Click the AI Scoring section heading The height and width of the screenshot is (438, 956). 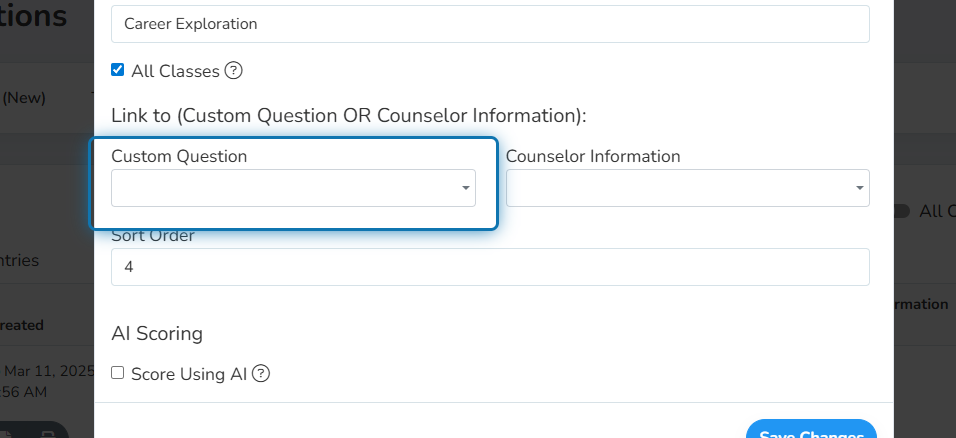coord(157,334)
